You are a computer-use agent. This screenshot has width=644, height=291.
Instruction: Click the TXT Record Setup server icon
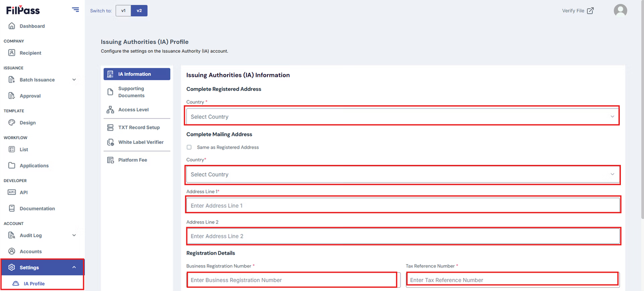point(110,127)
